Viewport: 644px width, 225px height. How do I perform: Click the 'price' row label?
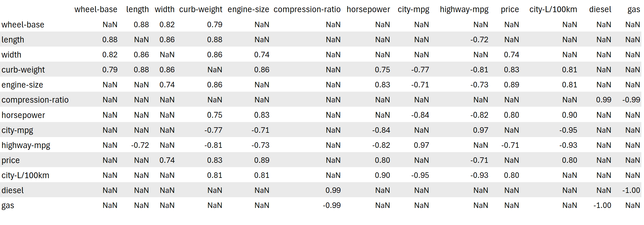(11, 160)
